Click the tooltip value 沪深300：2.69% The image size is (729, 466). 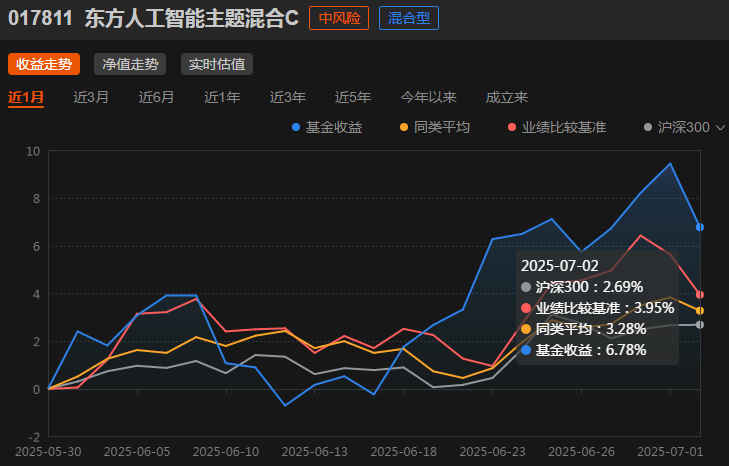pyautogui.click(x=582, y=287)
